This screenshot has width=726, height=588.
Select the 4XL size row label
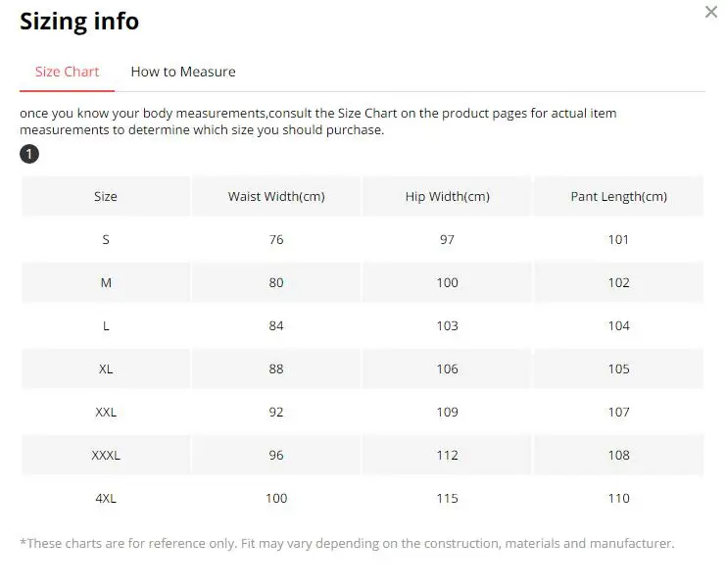click(106, 498)
